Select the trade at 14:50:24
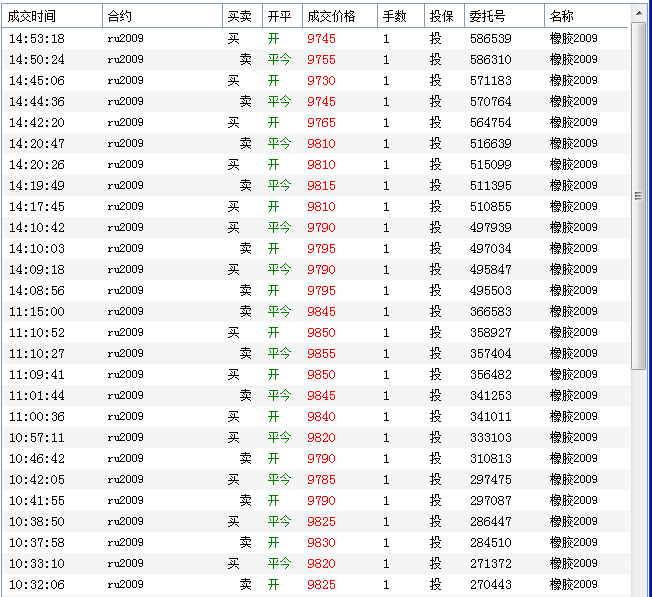This screenshot has width=652, height=597. (316, 59)
